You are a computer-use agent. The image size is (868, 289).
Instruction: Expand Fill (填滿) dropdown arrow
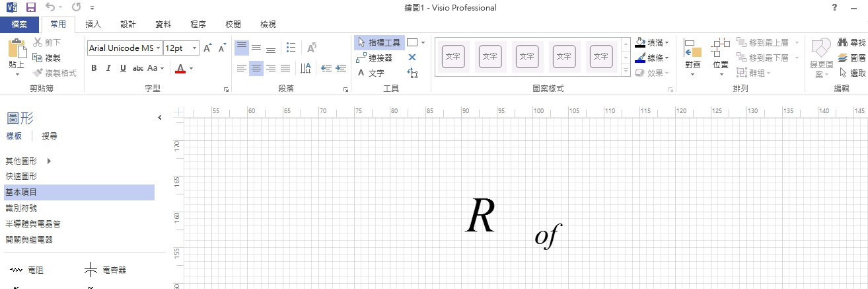(x=667, y=42)
